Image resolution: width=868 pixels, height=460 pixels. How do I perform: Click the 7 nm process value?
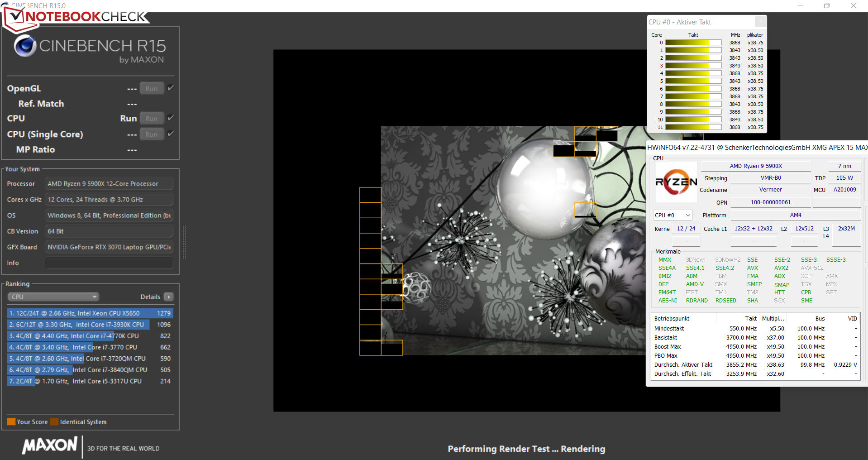tap(844, 166)
